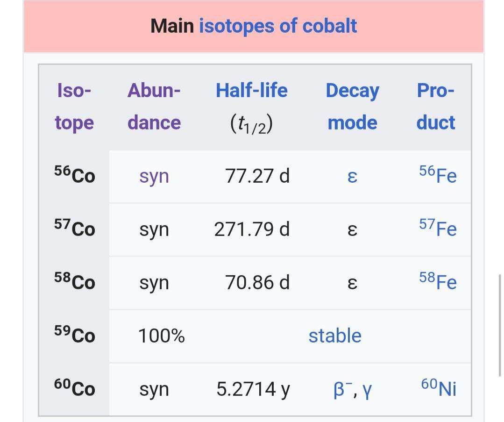
Task: Select the 57Co isotope row label
Action: pos(74,229)
